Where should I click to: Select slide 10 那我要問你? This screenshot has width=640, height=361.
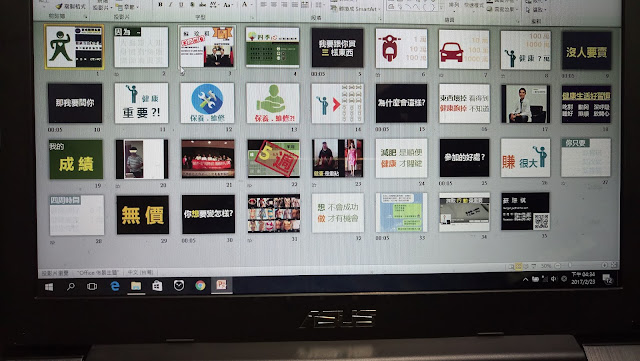pos(75,103)
